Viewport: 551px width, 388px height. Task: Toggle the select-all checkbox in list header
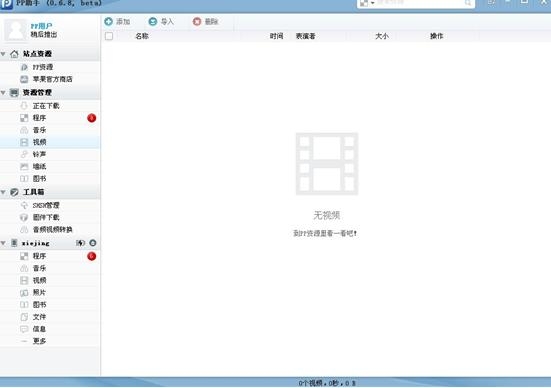pos(109,36)
